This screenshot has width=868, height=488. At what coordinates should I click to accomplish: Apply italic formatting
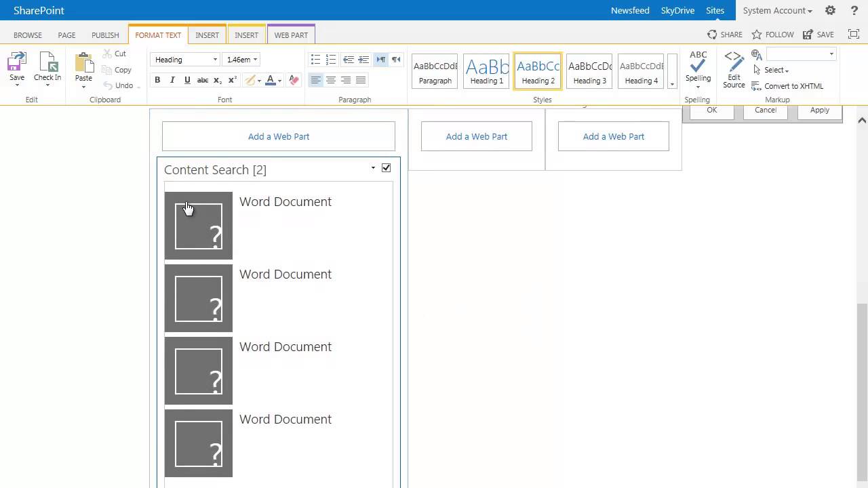tap(172, 80)
